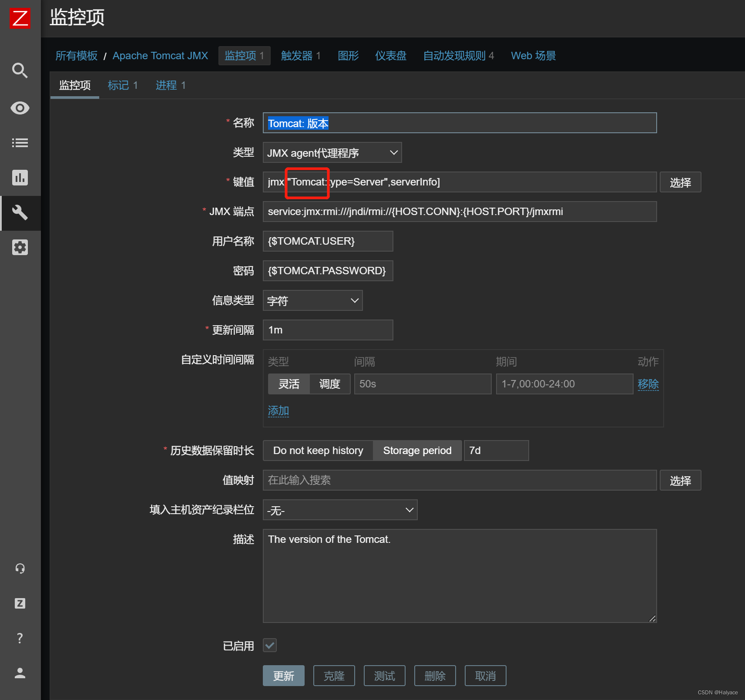Click 添加 link to add interval
This screenshot has height=700, width=745.
coord(279,411)
